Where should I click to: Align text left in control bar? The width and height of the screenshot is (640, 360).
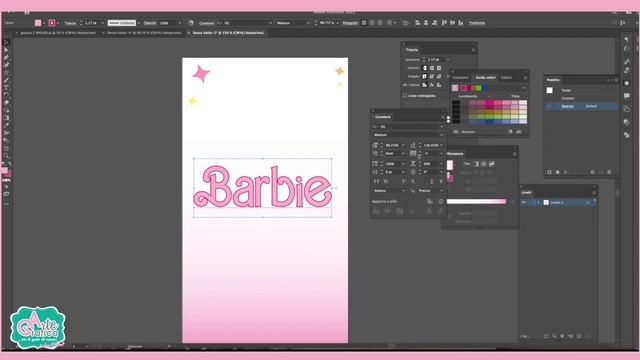point(364,23)
